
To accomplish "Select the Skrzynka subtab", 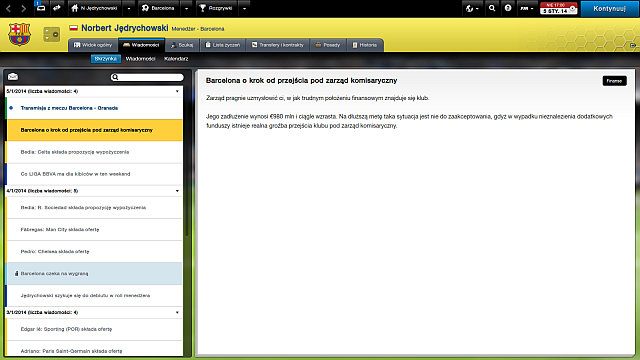I will pos(106,59).
